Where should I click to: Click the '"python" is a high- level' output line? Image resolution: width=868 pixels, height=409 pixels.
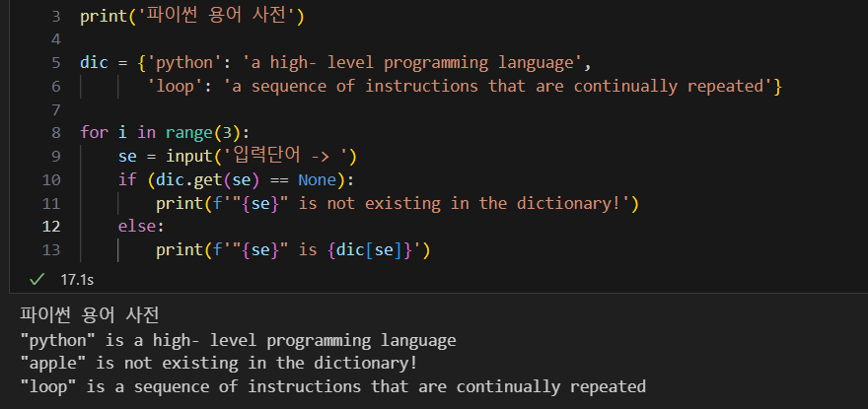(x=238, y=340)
